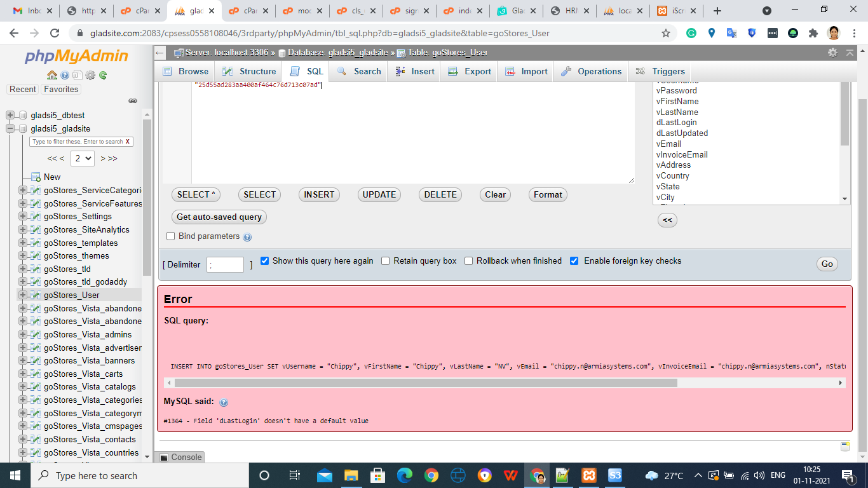This screenshot has height=488, width=868.
Task: Click the error query horizontal scrollbar
Action: coord(426,383)
